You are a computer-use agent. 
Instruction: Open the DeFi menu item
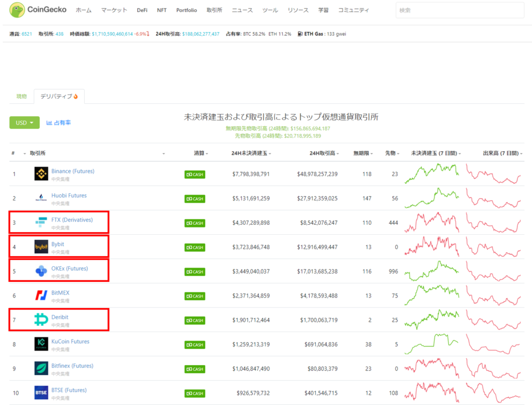coord(142,10)
